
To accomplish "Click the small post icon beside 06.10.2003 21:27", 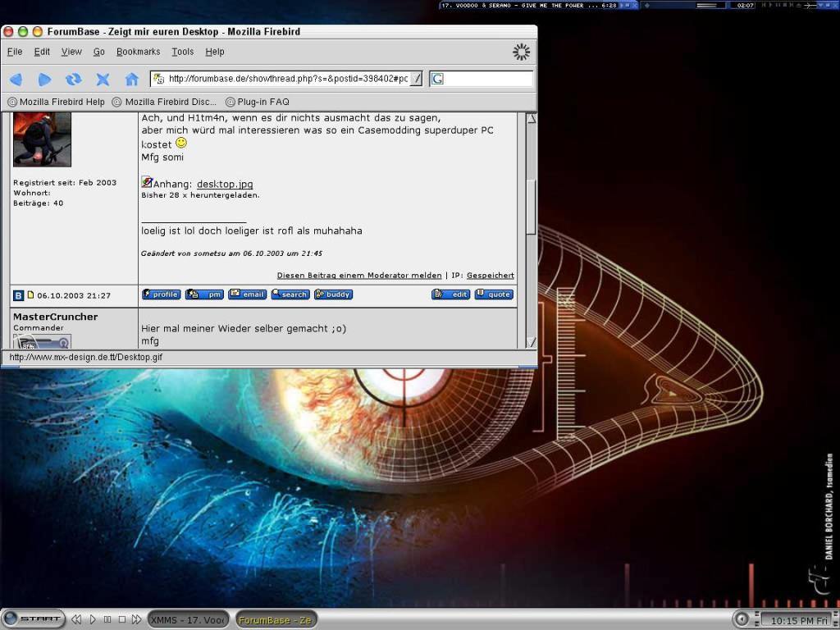I will tap(30, 294).
